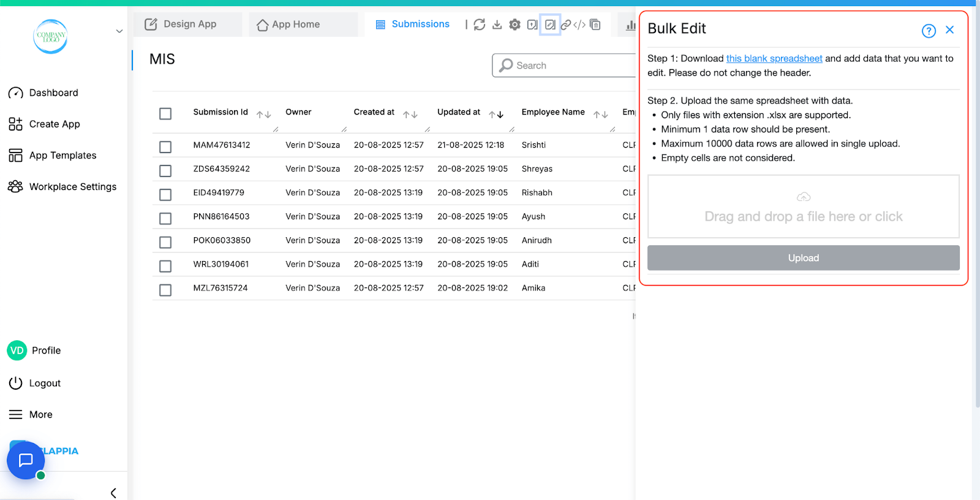Check the row for WRL30194061
The height and width of the screenshot is (500, 980).
coord(165,267)
